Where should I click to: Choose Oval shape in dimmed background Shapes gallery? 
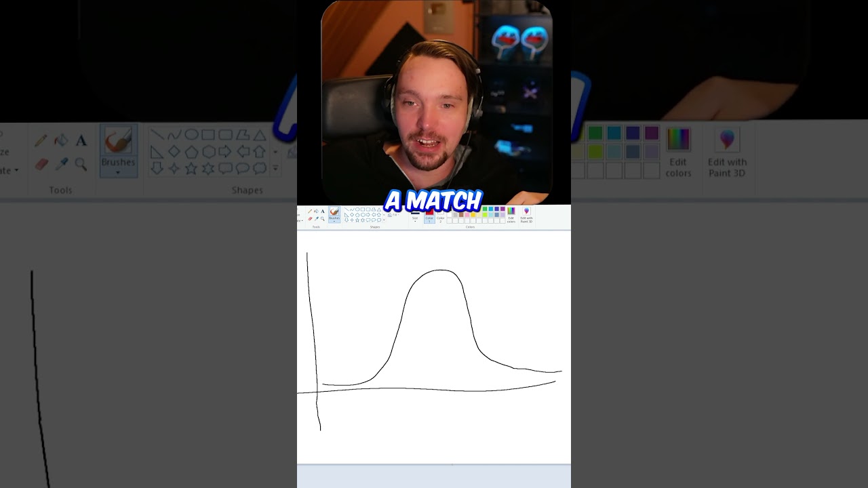[x=191, y=134]
